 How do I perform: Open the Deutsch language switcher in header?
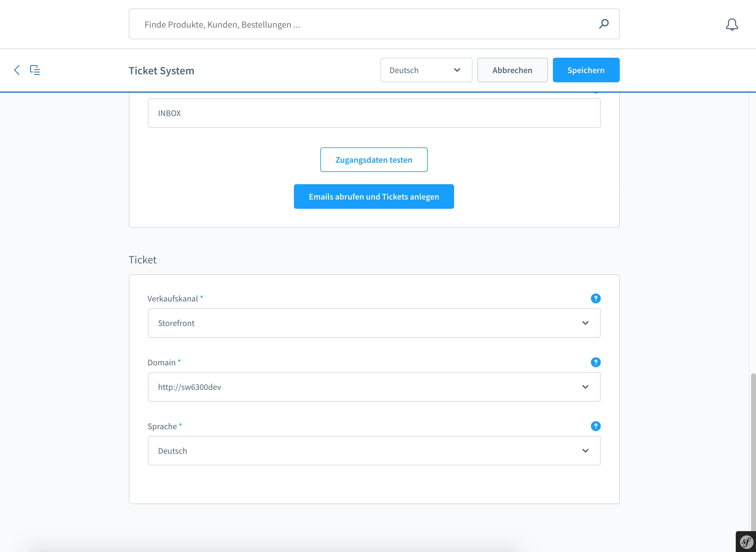[x=426, y=70]
